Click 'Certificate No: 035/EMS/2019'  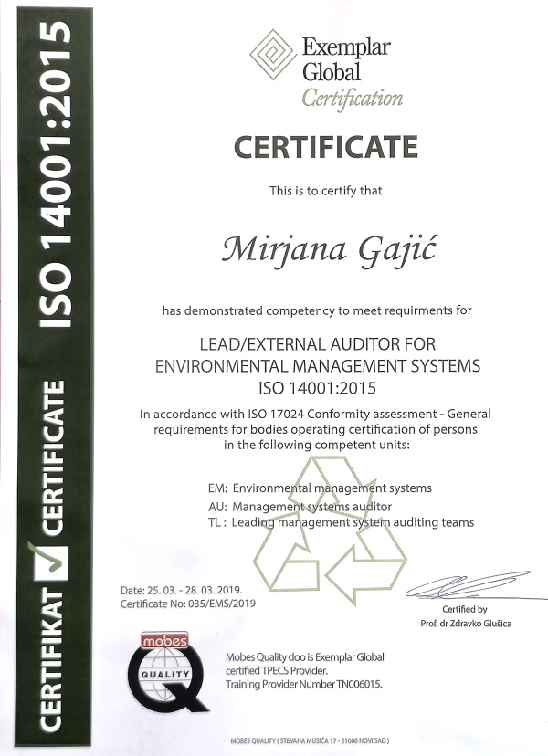(187, 604)
